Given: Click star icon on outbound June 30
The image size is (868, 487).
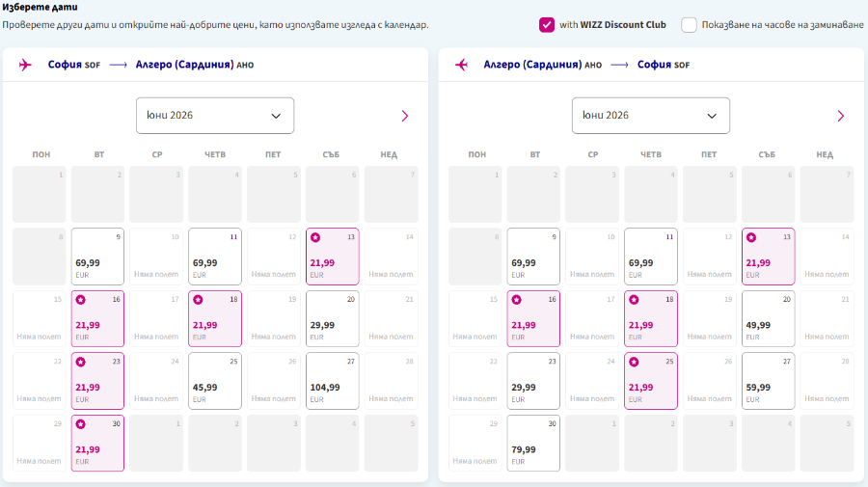Looking at the screenshot, I should 81,424.
